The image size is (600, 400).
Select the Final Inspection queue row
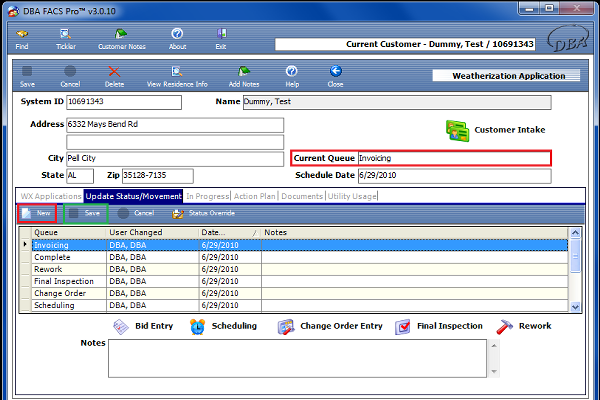pyautogui.click(x=300, y=281)
